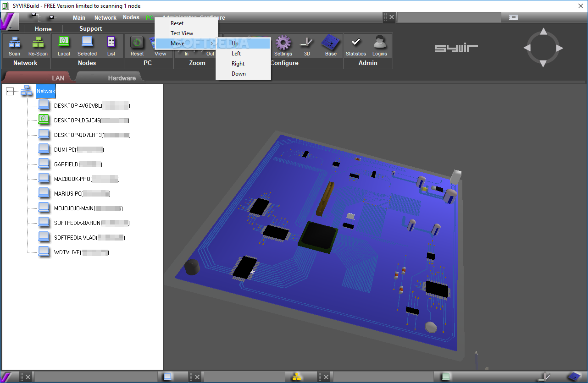Click the yellow network icon in bottom bar
Screen dimensions: 588x383
click(x=297, y=377)
